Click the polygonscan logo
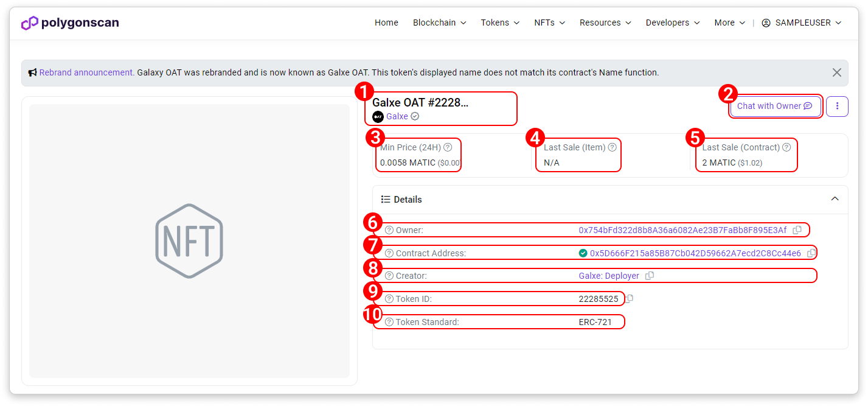 70,23
